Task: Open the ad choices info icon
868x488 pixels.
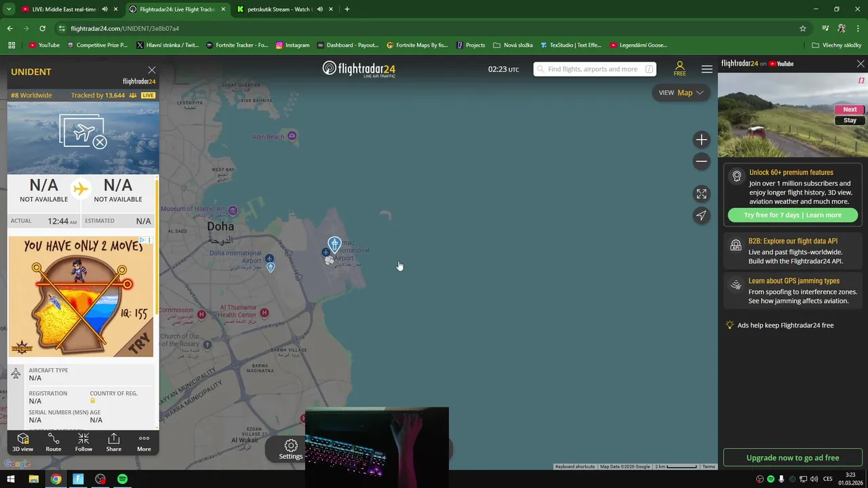Action: tap(142, 240)
